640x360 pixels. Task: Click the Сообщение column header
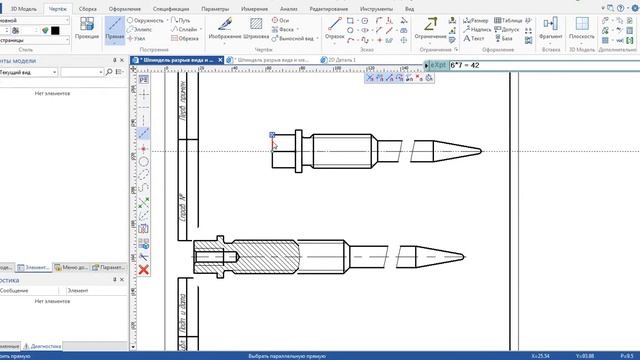pyautogui.click(x=29, y=291)
